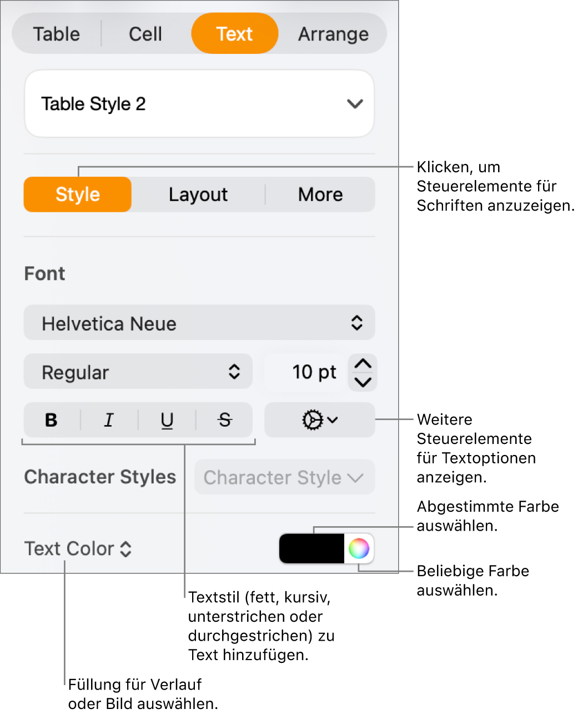Decrease font size with the down stepper arrow
This screenshot has width=588, height=714.
point(363,382)
